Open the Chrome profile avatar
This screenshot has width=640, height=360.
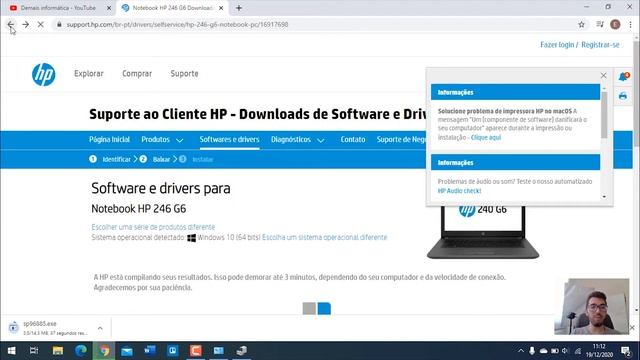coord(615,24)
